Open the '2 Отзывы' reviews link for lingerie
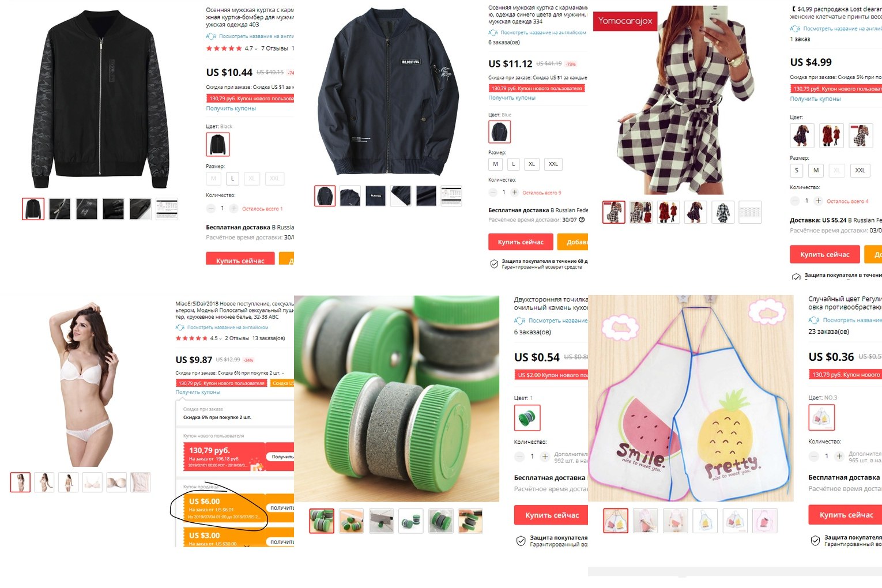Viewport: 882px width, 588px height. pos(237,338)
